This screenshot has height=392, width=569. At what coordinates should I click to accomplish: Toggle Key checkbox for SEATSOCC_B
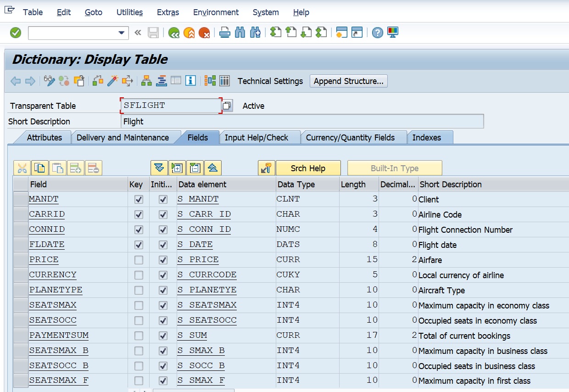tap(139, 366)
